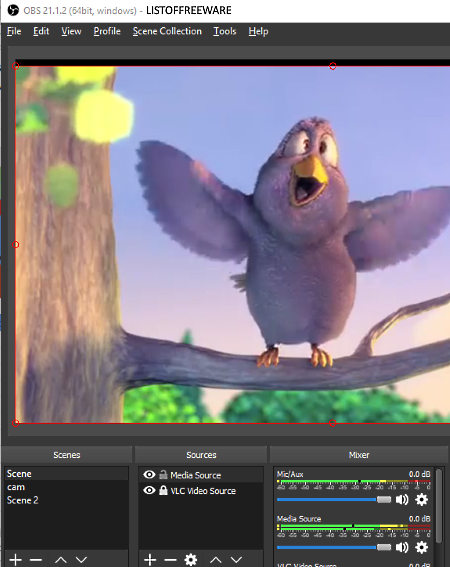Screen dimensions: 450x567
Task: Click the Media Source 0.0 dB value
Action: click(420, 519)
